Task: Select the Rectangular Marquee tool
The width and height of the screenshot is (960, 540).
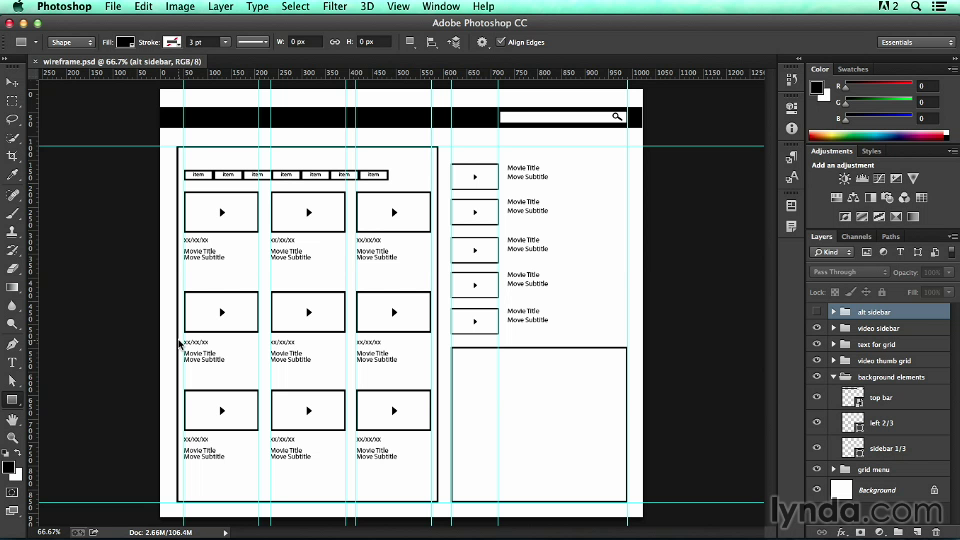Action: pos(12,101)
